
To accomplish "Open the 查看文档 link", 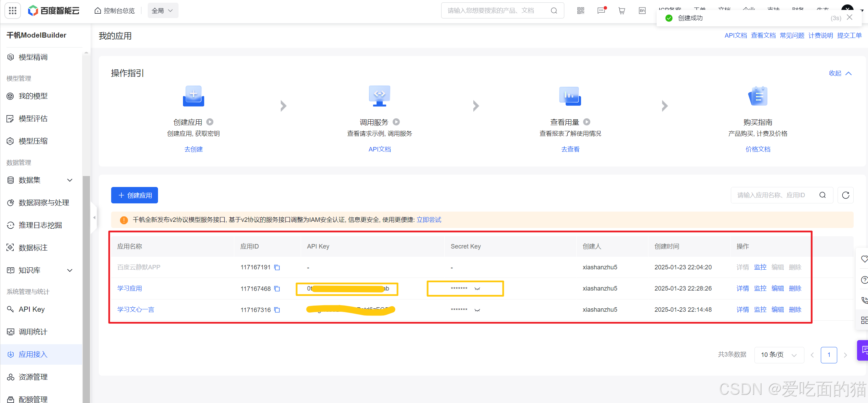I will click(763, 36).
